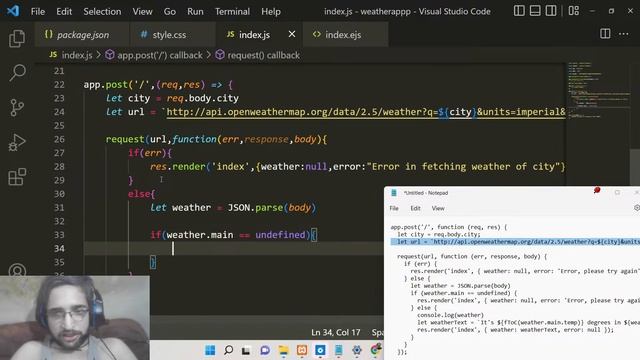Open the File menu in Notepad
This screenshot has height=360, width=640.
[x=394, y=208]
